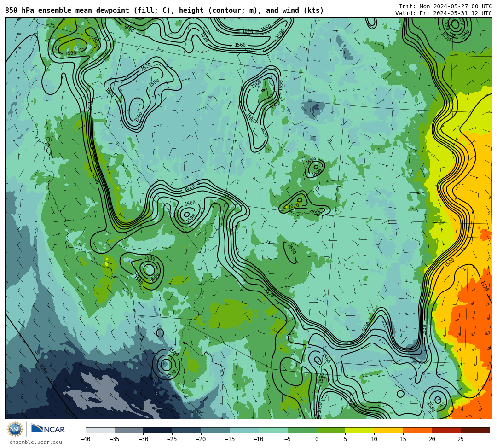Click the -10 colorbar tick label
Viewport: 497px width, 448px height.
259,439
